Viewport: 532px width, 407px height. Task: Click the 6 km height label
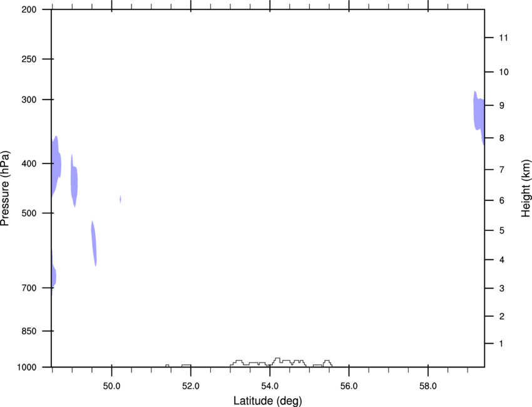click(x=501, y=200)
